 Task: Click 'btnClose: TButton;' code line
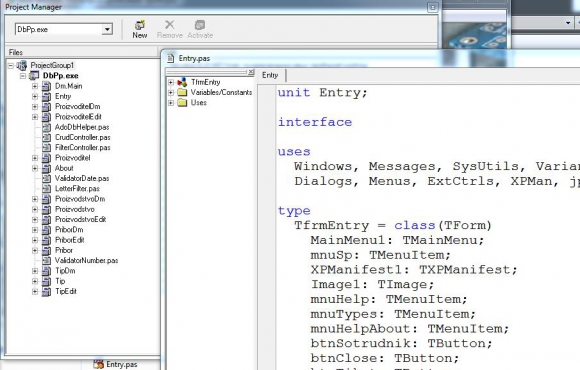(x=385, y=358)
